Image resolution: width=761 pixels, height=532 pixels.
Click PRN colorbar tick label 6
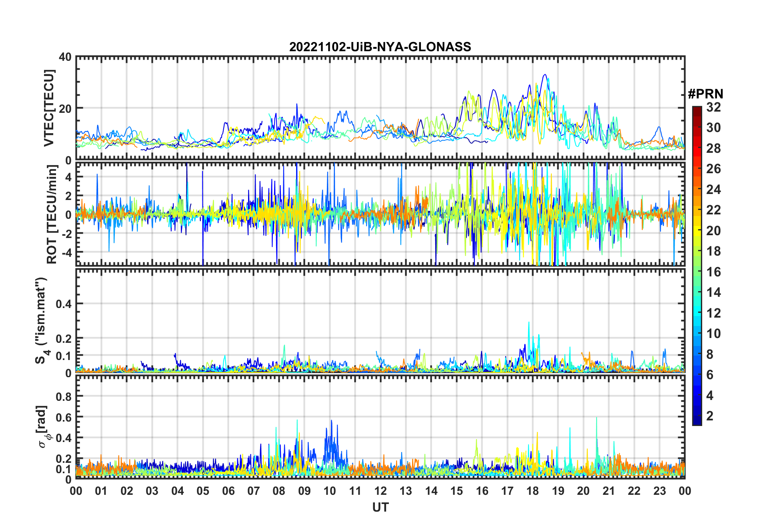pos(710,375)
